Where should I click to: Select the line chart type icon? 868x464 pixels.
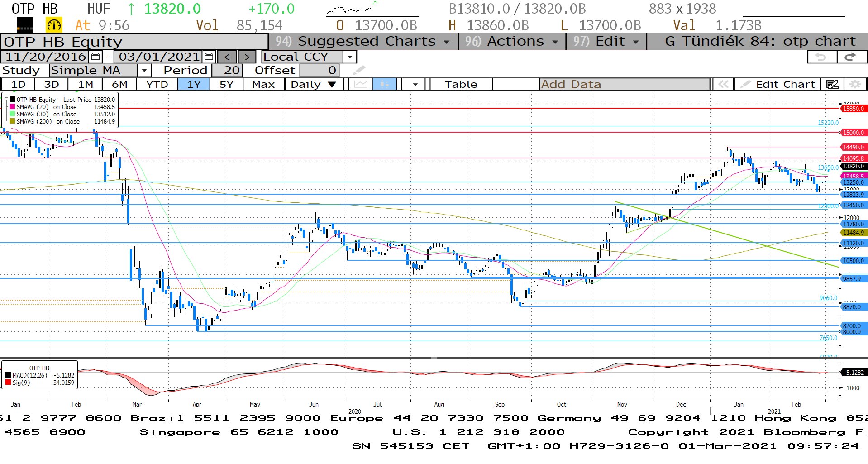pyautogui.click(x=361, y=84)
